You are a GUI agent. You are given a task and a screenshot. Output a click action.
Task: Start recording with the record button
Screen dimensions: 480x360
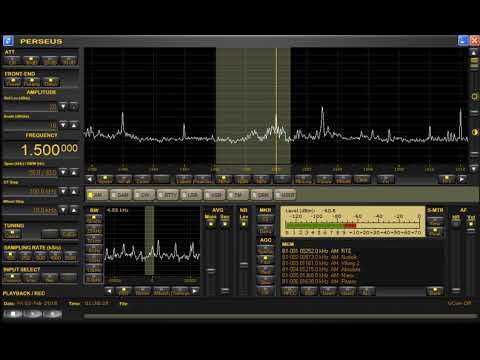coord(53,314)
